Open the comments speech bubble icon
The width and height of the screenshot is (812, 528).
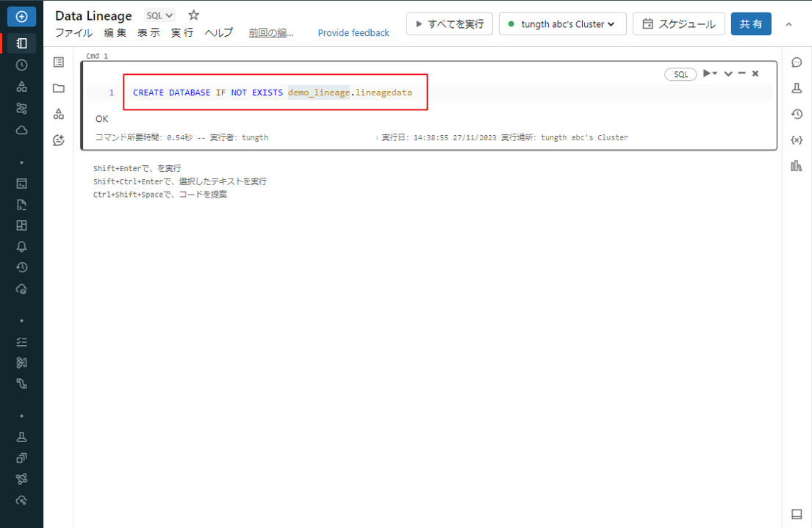point(797,62)
